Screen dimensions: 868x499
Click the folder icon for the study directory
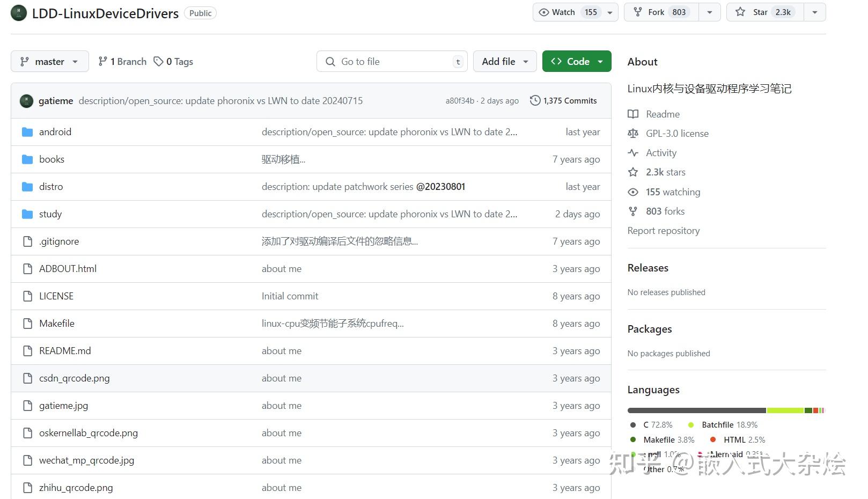click(27, 214)
